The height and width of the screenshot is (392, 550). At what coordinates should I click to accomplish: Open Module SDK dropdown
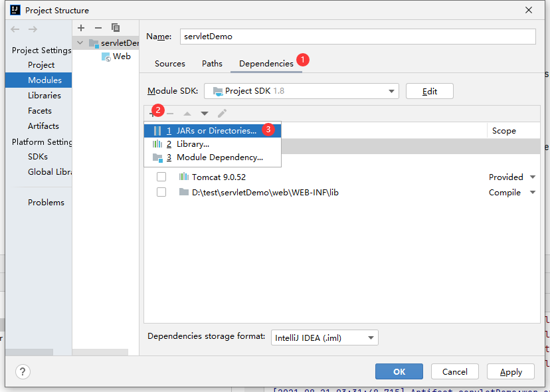(x=302, y=91)
